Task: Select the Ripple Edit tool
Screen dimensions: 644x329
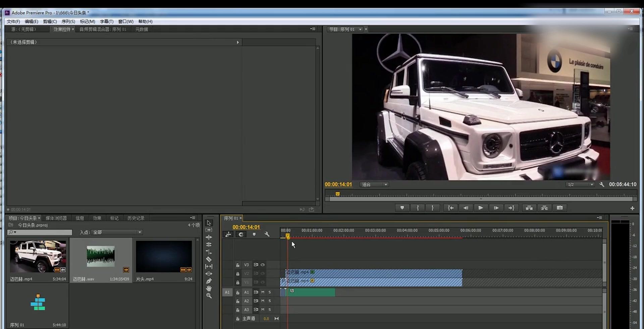Action: 209,237
